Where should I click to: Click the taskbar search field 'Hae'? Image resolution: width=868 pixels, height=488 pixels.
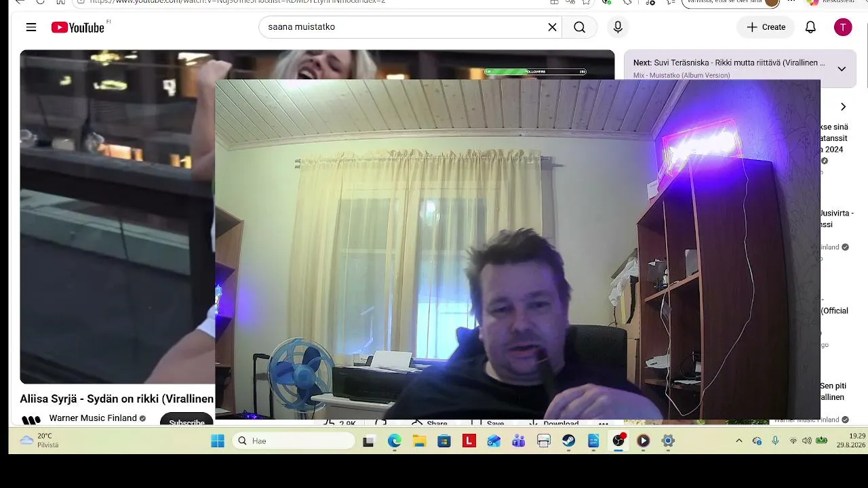(x=294, y=441)
